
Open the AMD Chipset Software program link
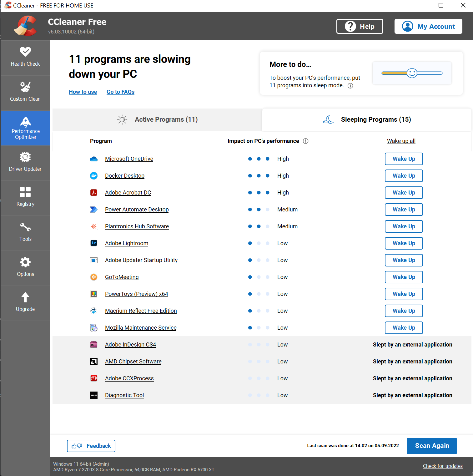[133, 362]
